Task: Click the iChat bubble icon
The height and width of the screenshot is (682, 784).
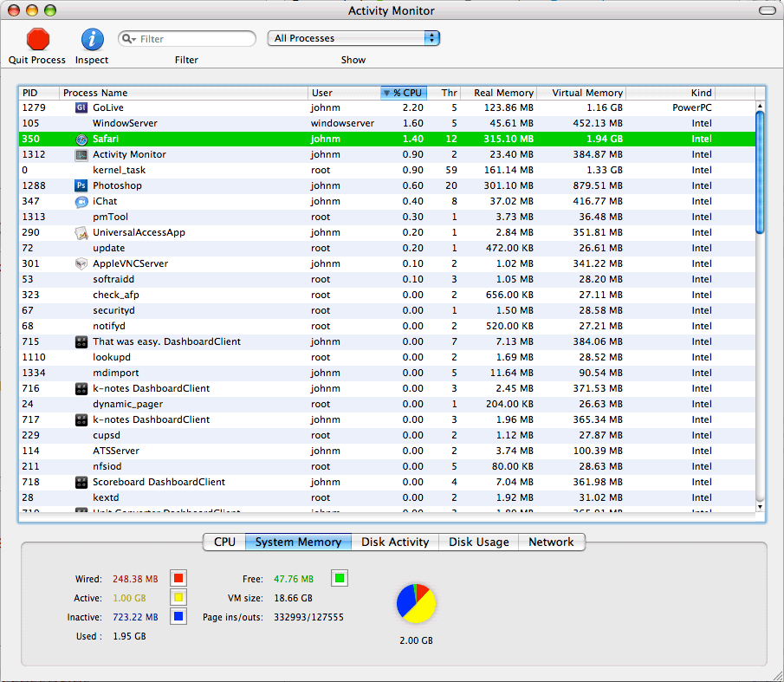Action: [x=81, y=202]
